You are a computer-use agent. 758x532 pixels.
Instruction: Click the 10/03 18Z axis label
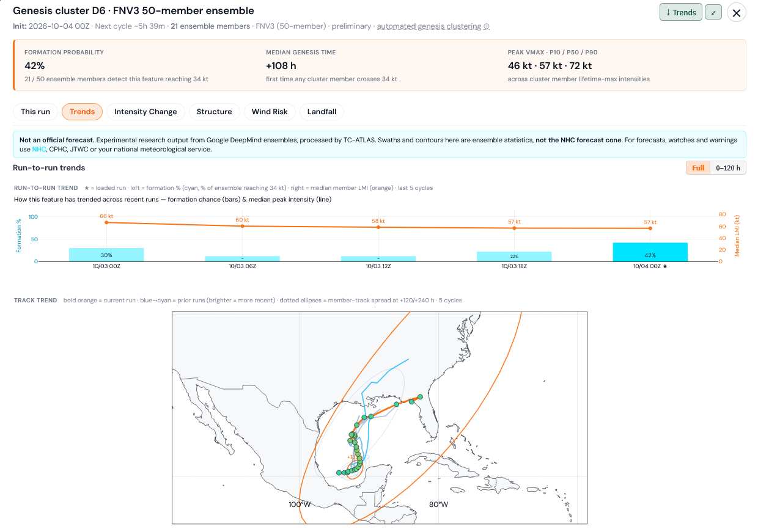click(x=514, y=266)
